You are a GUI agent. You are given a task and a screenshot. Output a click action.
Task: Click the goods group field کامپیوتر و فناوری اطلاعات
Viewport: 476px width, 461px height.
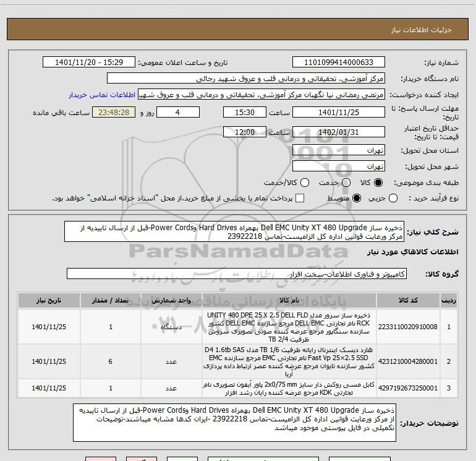click(237, 274)
